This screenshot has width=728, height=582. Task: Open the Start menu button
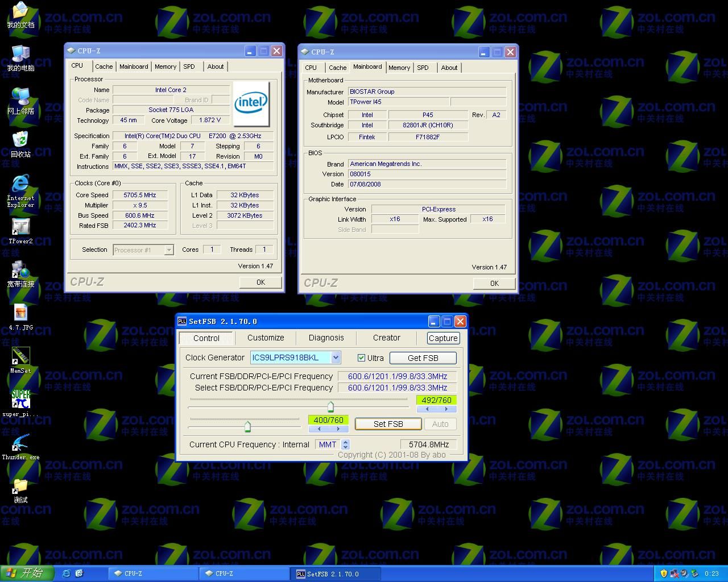[x=27, y=573]
